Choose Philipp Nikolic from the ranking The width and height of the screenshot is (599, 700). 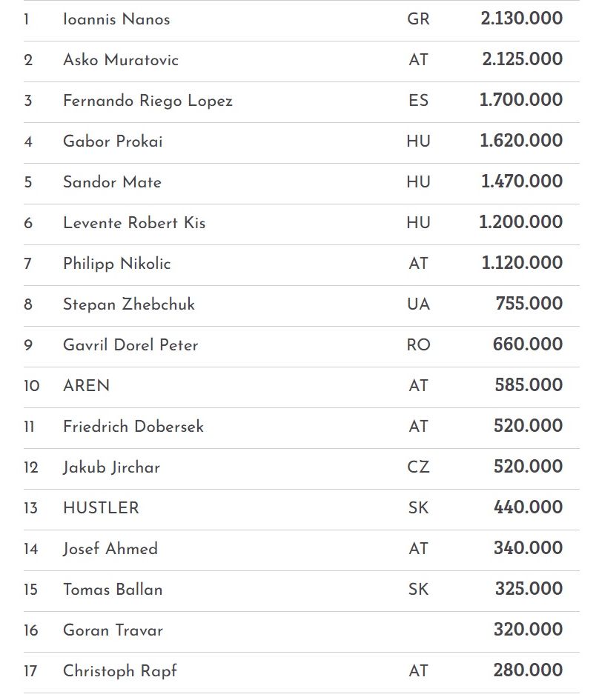pos(116,264)
